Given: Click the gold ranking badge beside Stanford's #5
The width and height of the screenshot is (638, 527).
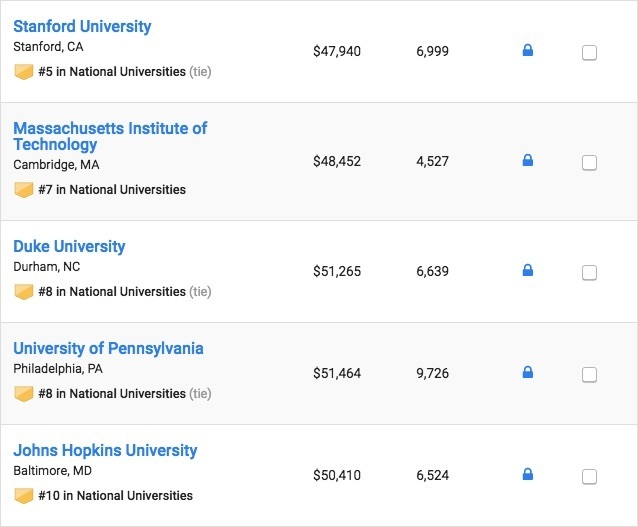Looking at the screenshot, I should [x=24, y=72].
